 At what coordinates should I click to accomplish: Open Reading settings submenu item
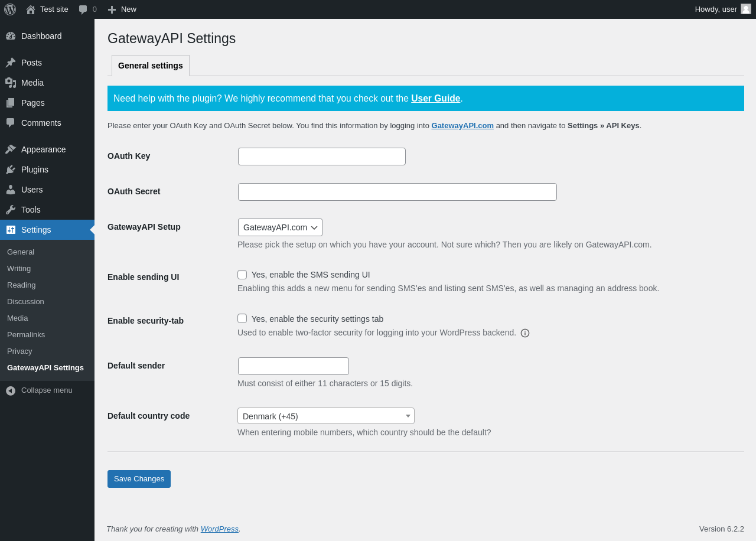click(21, 285)
